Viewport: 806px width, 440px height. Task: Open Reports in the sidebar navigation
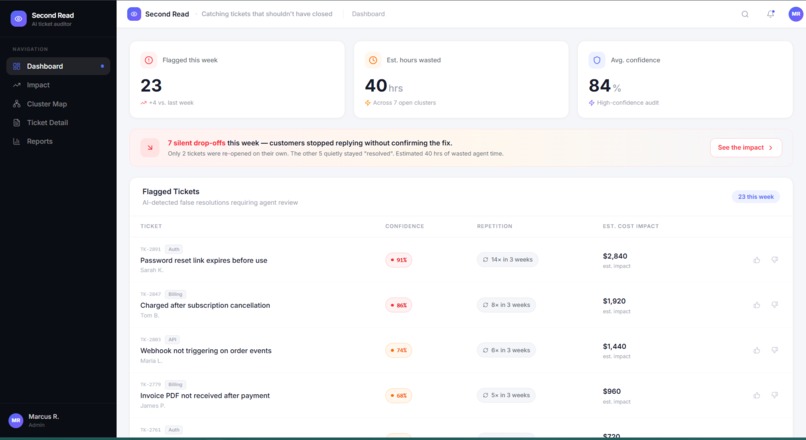tap(58, 141)
